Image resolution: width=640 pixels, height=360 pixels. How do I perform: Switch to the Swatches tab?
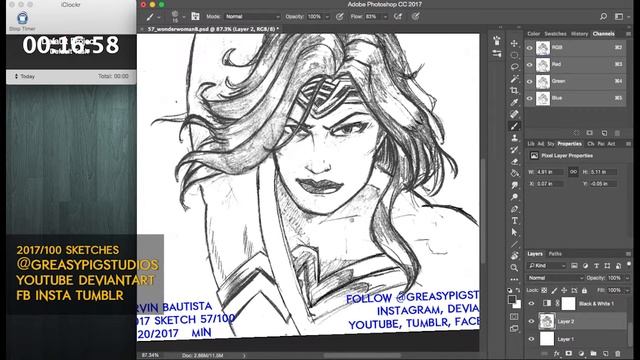555,34
